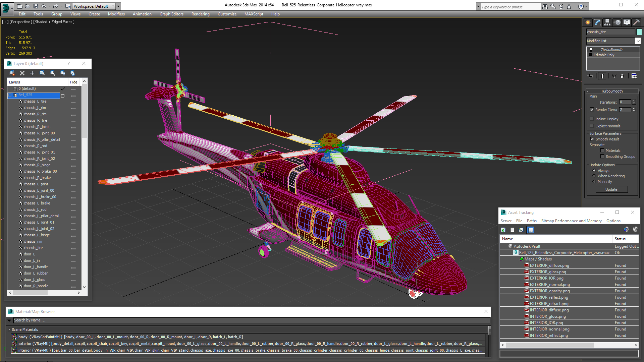Collapse the Scene Materials group
This screenshot has height=362, width=644.
[x=9, y=329]
